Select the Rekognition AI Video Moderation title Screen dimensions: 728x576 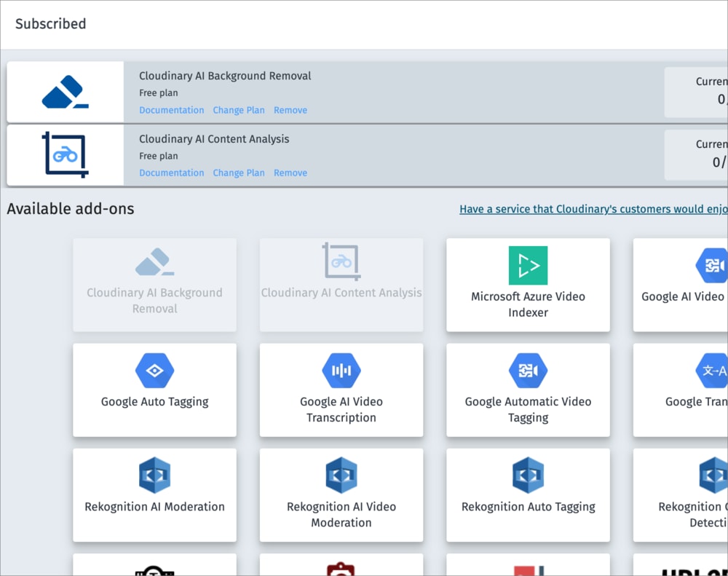pos(341,514)
